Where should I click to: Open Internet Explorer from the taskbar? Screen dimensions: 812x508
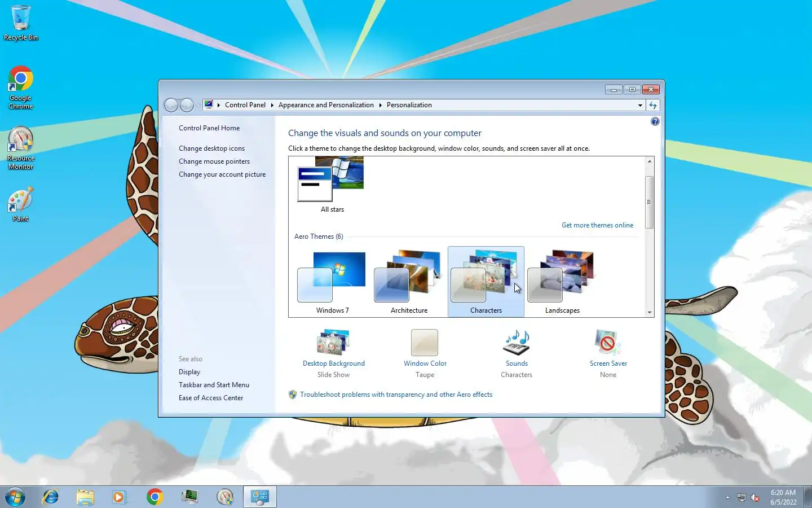point(51,497)
